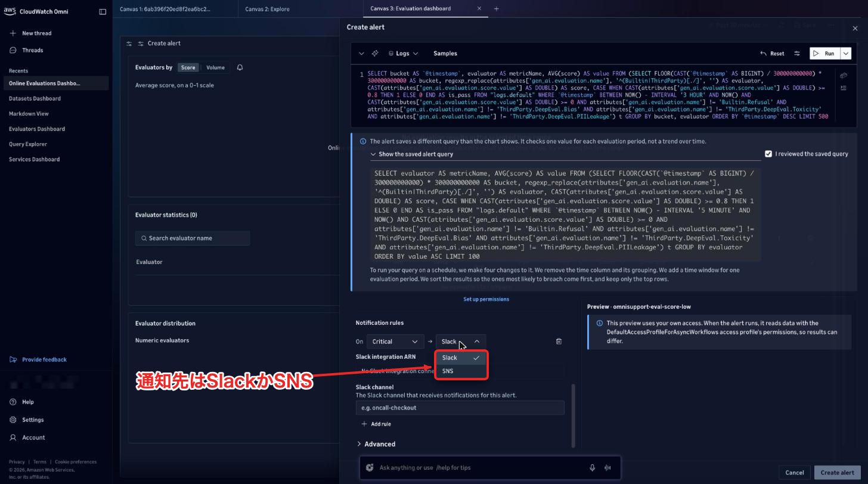Switch Evaluators chart to Score

(188, 67)
